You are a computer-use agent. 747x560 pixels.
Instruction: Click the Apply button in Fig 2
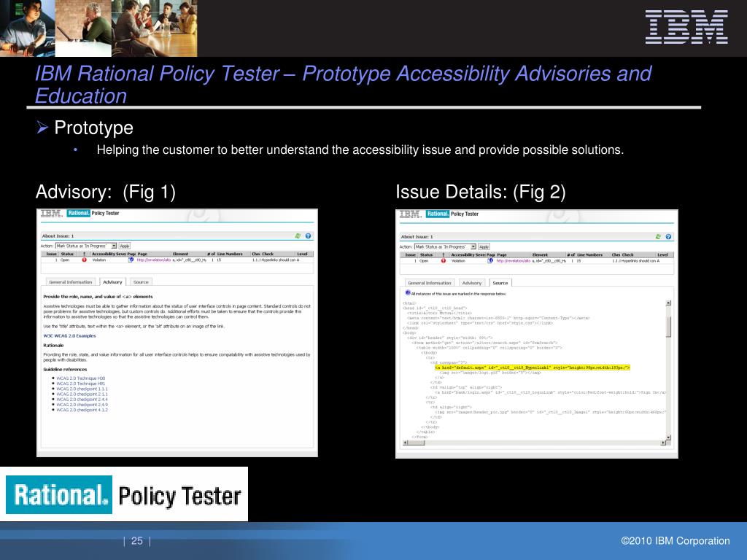[x=484, y=246]
